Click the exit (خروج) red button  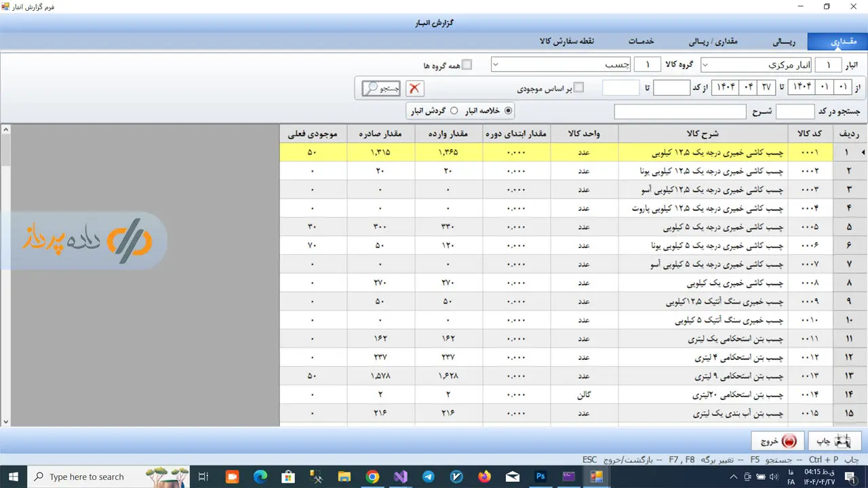pos(778,441)
